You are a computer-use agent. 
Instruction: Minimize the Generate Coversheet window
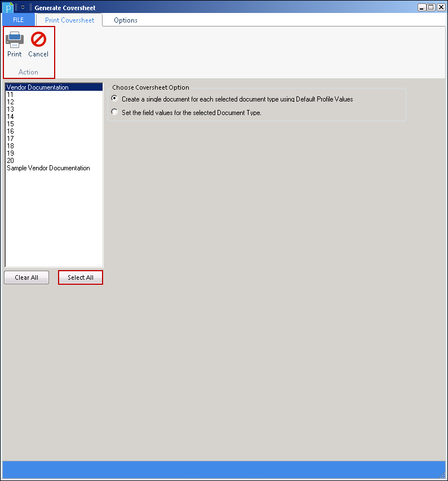[422, 7]
